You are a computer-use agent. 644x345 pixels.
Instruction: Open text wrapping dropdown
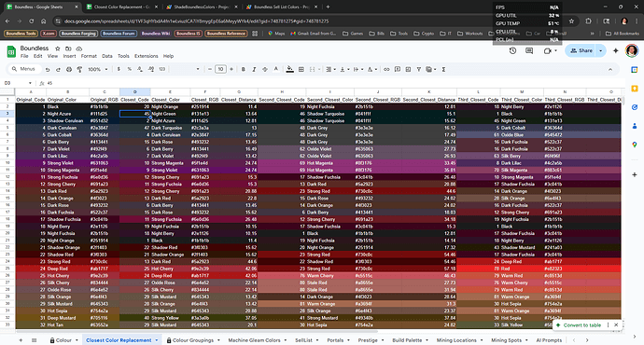358,69
